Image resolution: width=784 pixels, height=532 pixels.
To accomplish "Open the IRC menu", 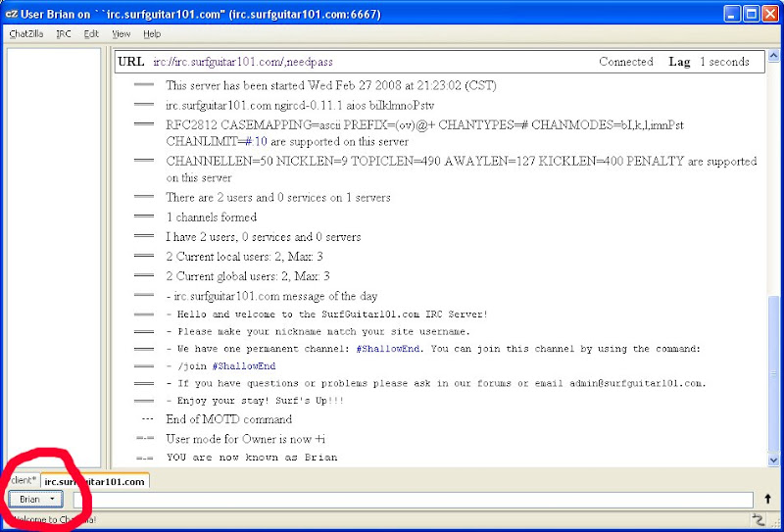I will pyautogui.click(x=64, y=33).
